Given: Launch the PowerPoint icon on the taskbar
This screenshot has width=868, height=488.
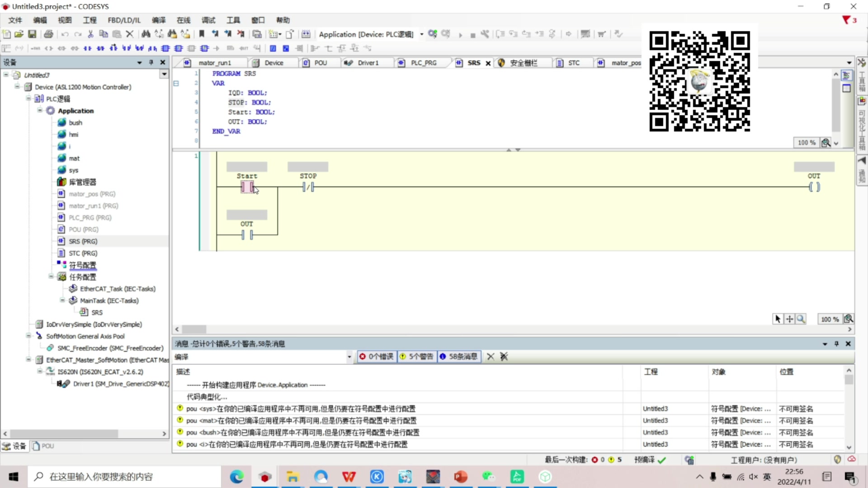Looking at the screenshot, I should pos(460,477).
